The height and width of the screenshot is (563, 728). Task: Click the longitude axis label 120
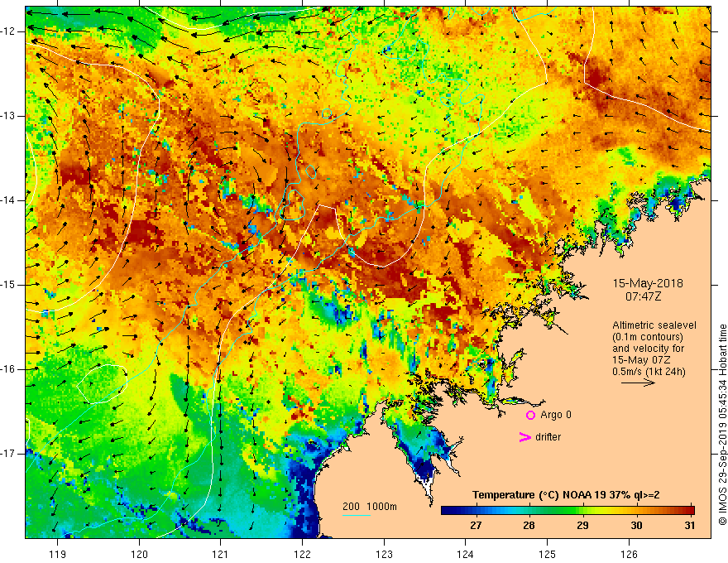[139, 554]
